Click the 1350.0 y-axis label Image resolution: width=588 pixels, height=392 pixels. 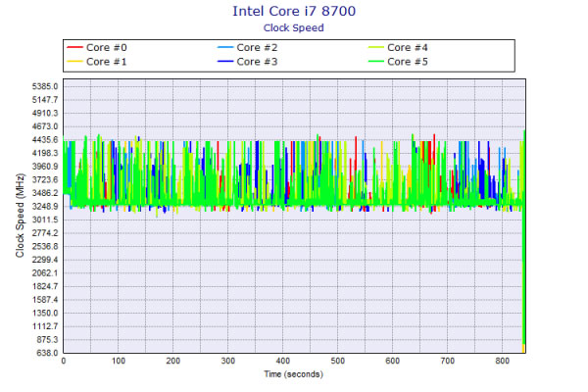point(45,314)
